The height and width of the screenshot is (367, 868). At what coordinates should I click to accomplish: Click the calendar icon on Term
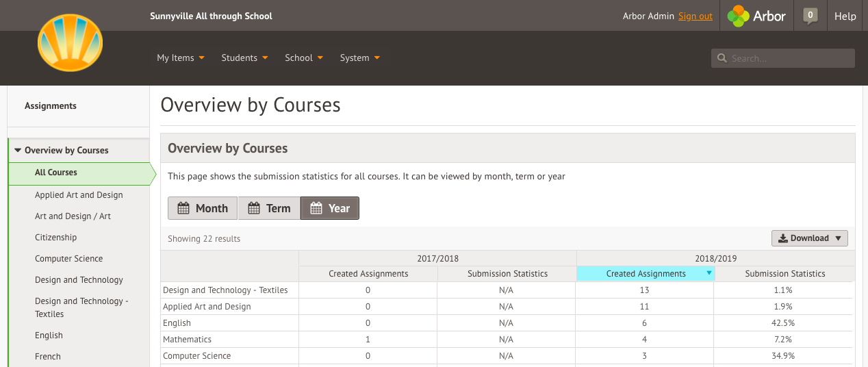254,209
